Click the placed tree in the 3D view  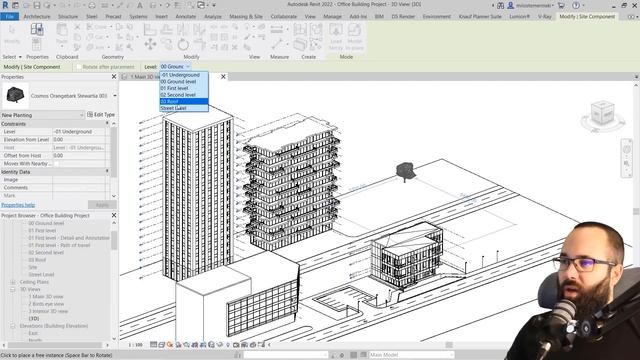pyautogui.click(x=405, y=171)
